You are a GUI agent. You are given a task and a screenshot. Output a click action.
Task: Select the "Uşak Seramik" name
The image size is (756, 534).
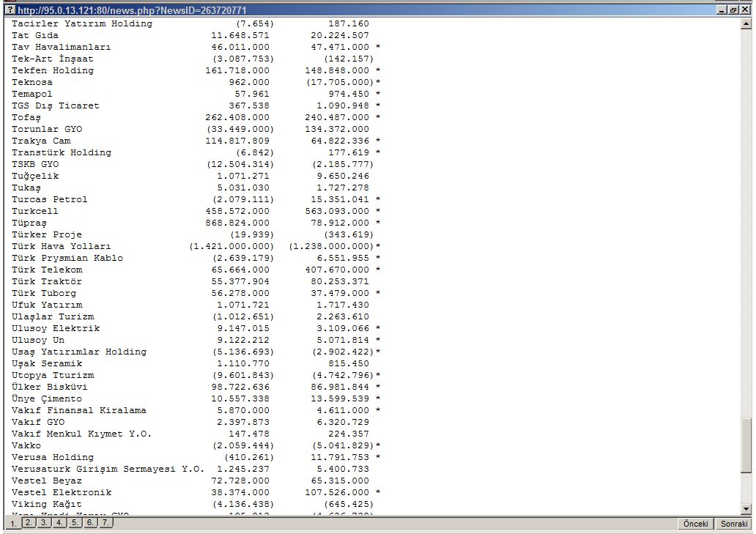47,363
